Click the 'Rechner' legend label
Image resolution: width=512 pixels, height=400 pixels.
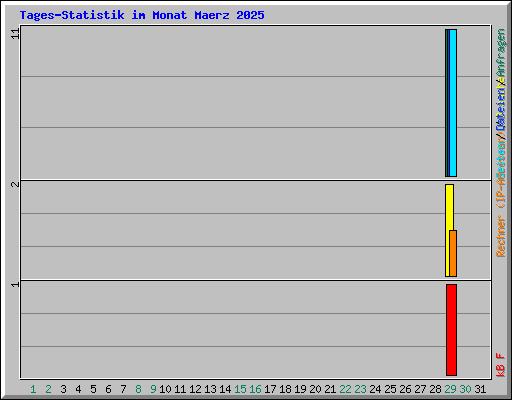point(501,237)
